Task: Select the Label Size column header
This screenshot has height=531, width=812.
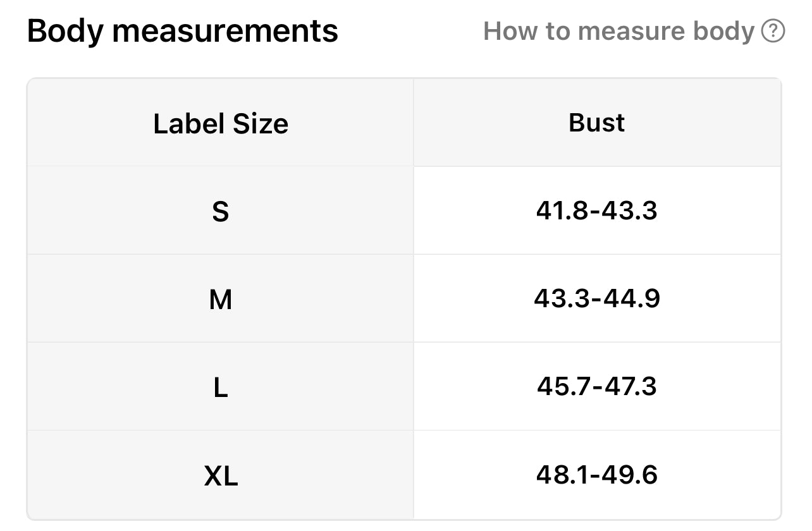Action: [x=221, y=123]
